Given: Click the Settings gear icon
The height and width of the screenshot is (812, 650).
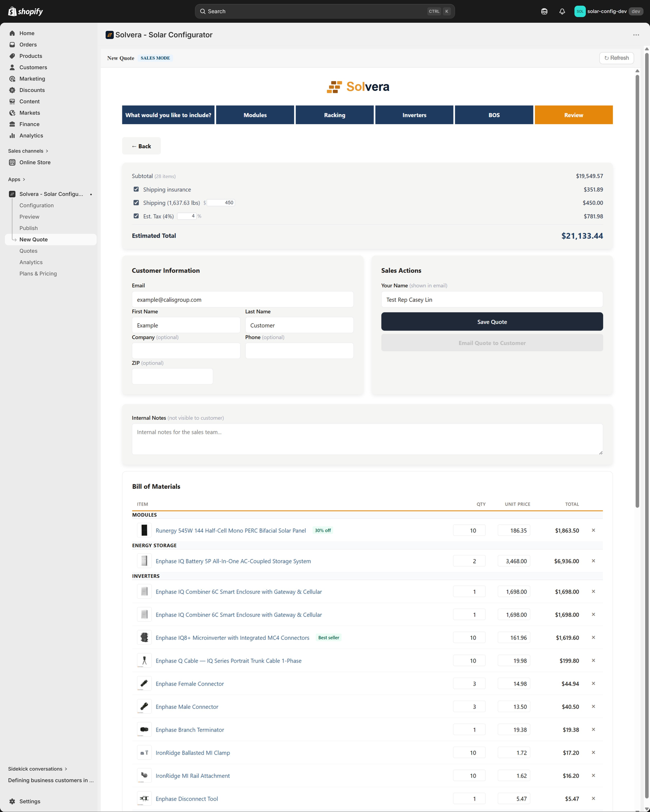Looking at the screenshot, I should point(12,801).
